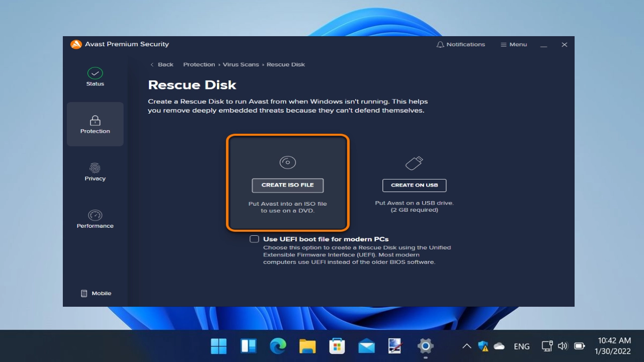
Task: Open the clock showing 10:42 AM
Action: pos(613,346)
